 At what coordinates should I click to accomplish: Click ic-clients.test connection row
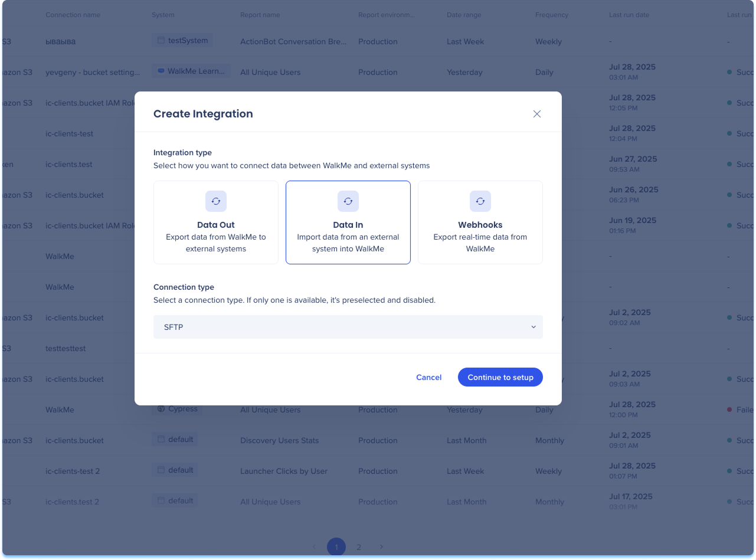pyautogui.click(x=69, y=165)
